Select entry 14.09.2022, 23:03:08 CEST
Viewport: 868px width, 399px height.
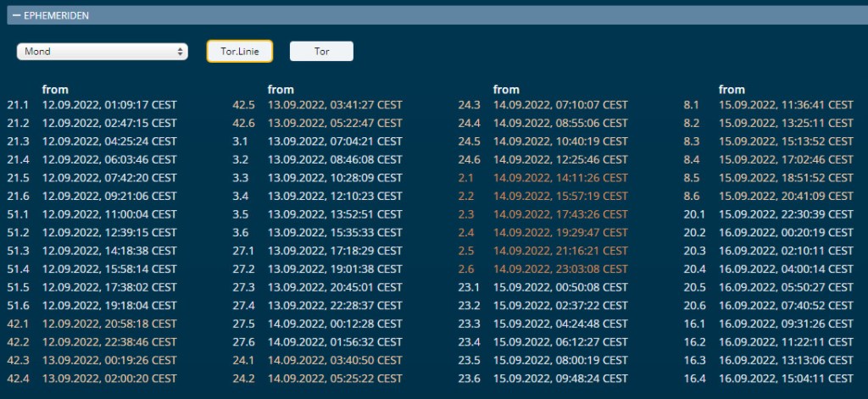pyautogui.click(x=559, y=269)
